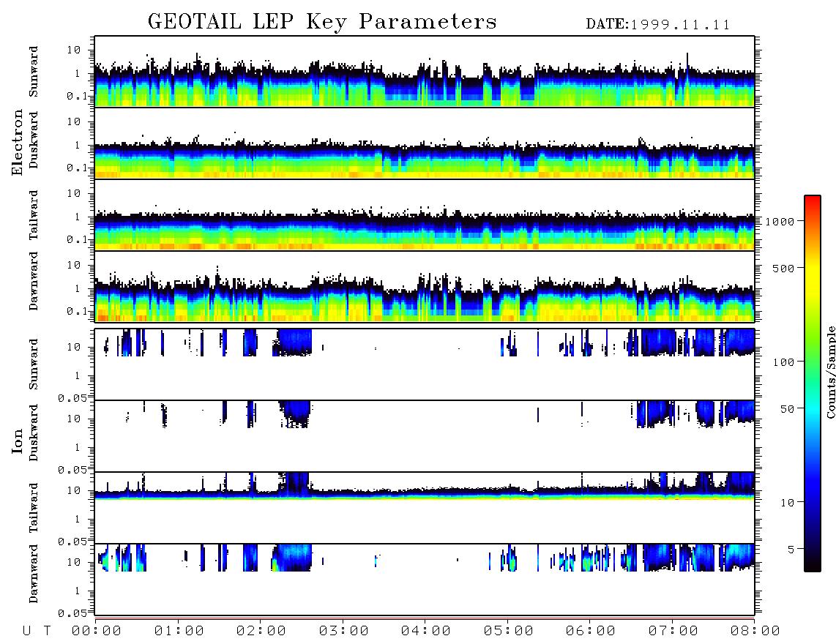Click the 0.1 tick of Electron Sunward panel

(x=78, y=97)
